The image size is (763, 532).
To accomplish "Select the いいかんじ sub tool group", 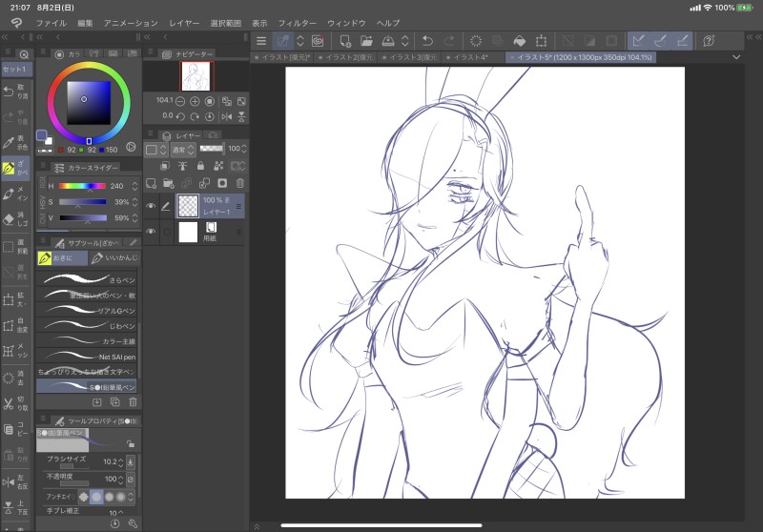I will 115,257.
